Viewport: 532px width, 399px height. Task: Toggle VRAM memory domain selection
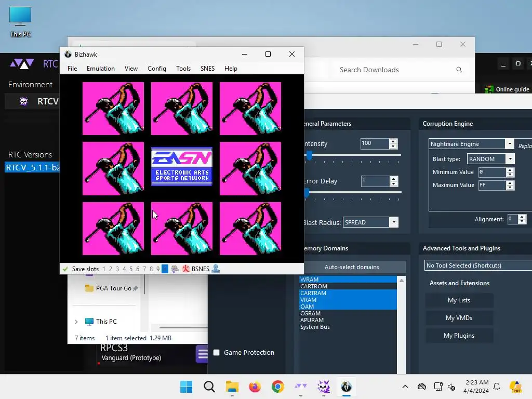pyautogui.click(x=348, y=300)
